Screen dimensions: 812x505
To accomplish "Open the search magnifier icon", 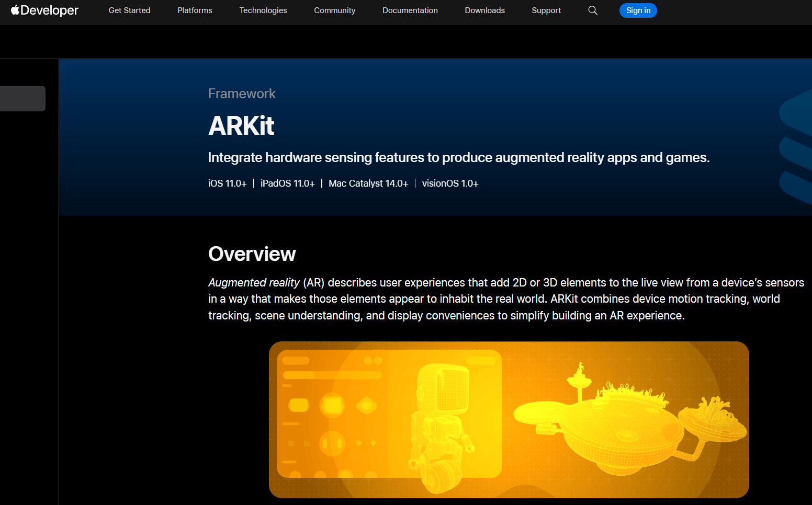I will tap(593, 10).
